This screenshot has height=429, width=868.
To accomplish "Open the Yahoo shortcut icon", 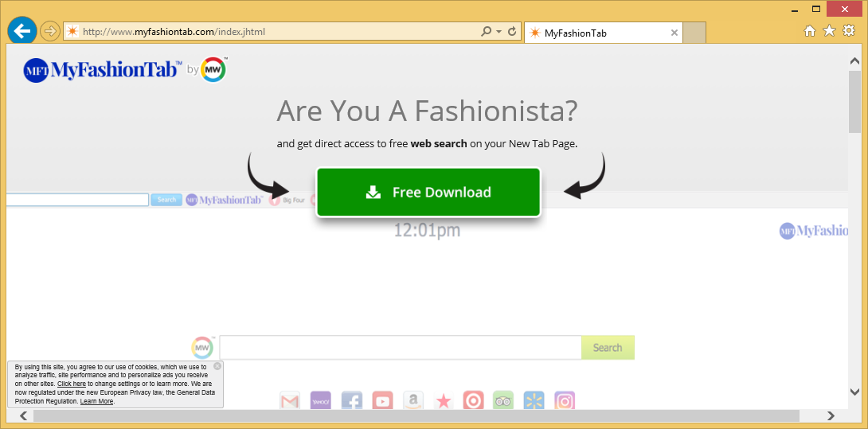I will pos(321,401).
